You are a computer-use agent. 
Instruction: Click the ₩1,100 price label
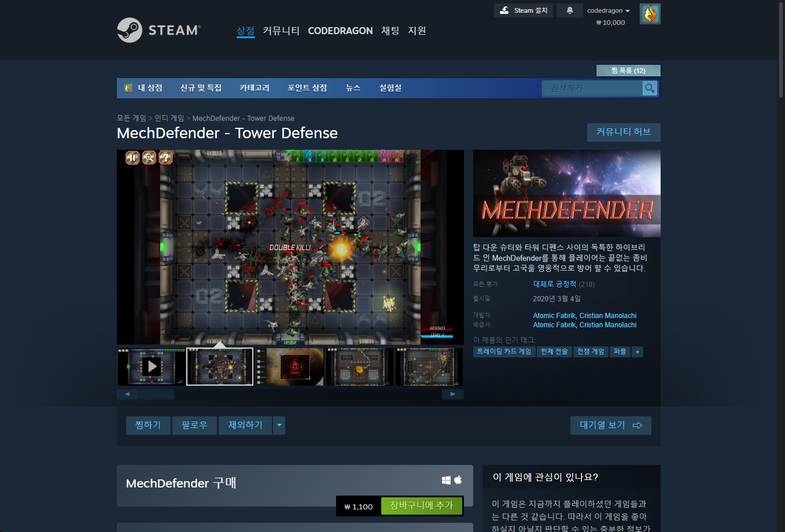[x=359, y=507]
